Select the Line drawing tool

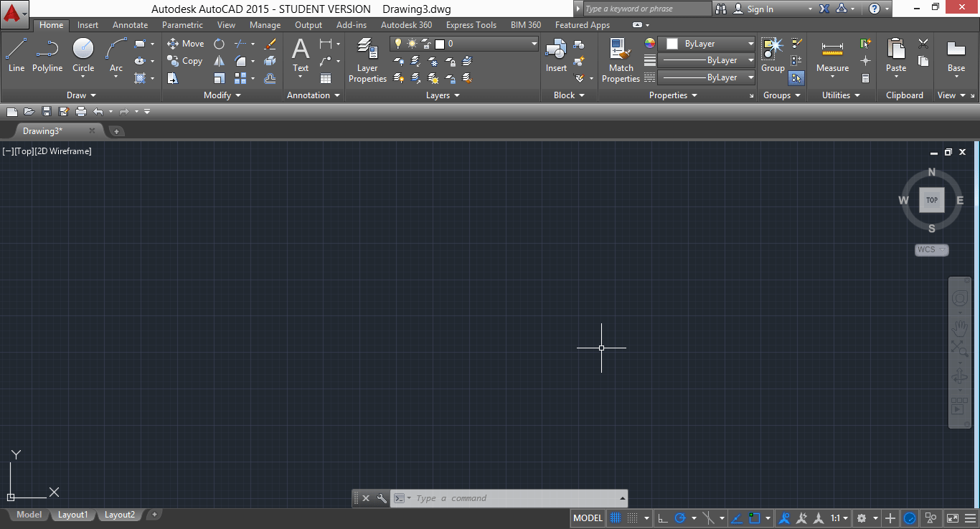point(17,56)
